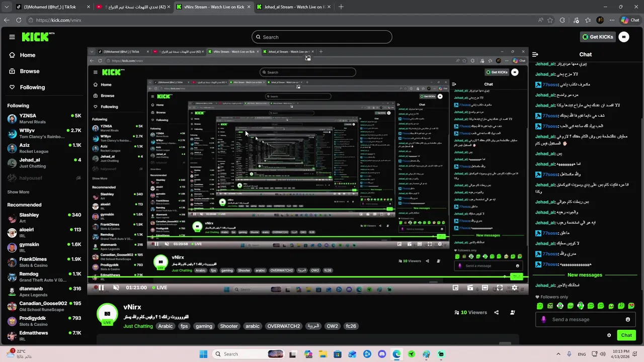Click vNirx streamer avatar
This screenshot has width=644, height=362.
[107, 314]
